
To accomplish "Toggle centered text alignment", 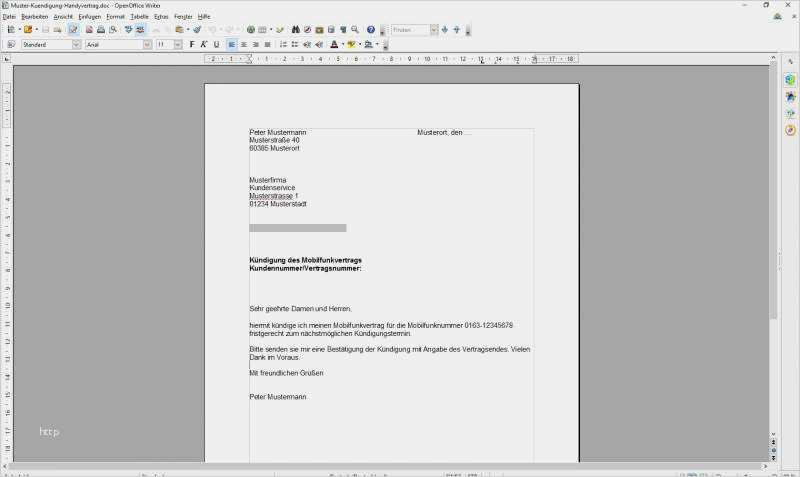I will point(244,45).
